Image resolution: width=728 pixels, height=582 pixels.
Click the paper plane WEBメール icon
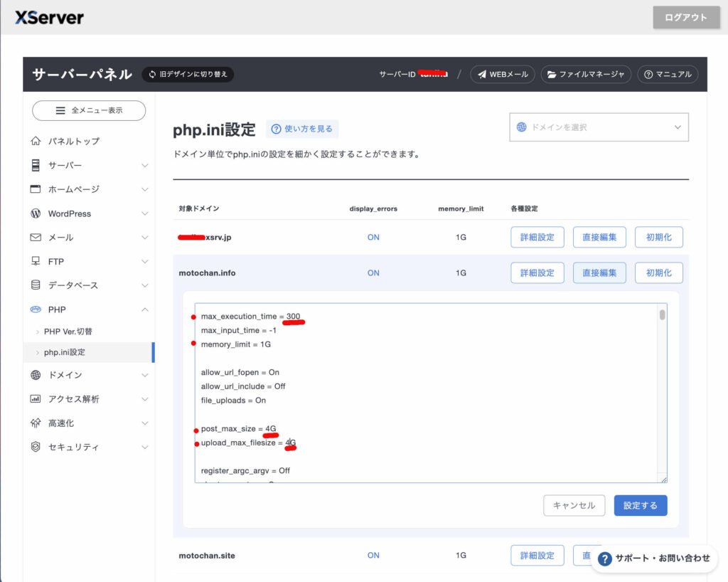click(482, 74)
